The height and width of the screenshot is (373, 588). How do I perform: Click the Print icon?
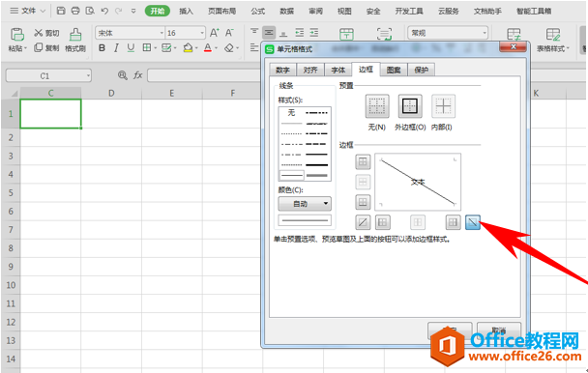[75, 11]
